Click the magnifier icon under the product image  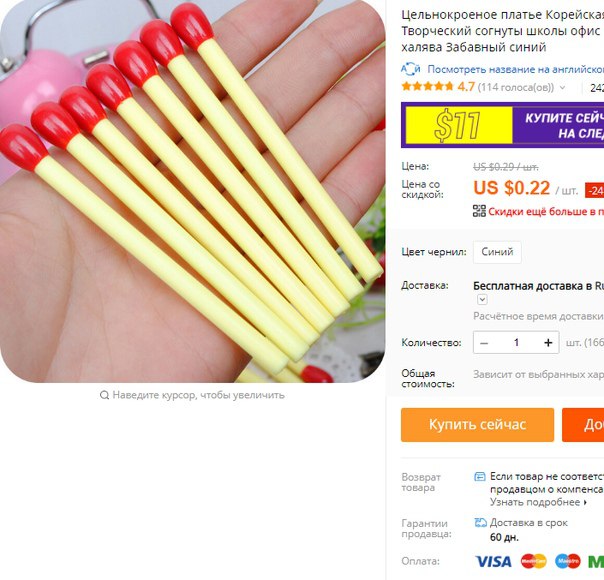click(104, 395)
